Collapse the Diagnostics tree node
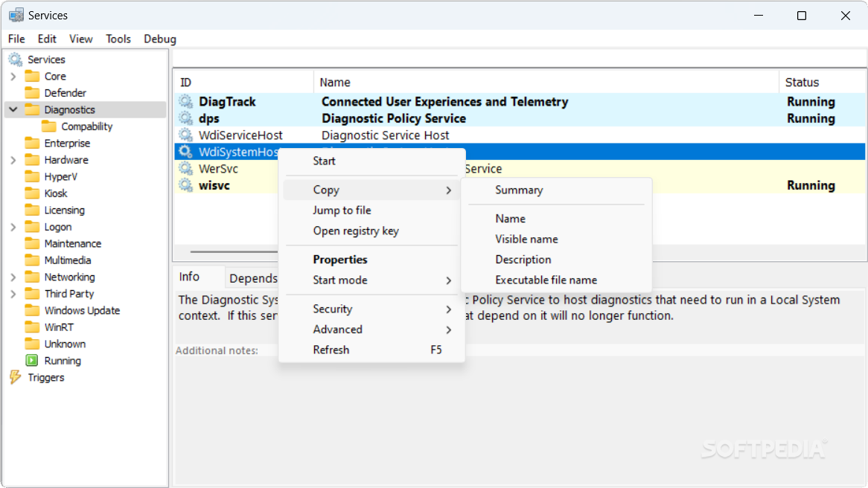This screenshot has height=488, width=868. click(13, 109)
